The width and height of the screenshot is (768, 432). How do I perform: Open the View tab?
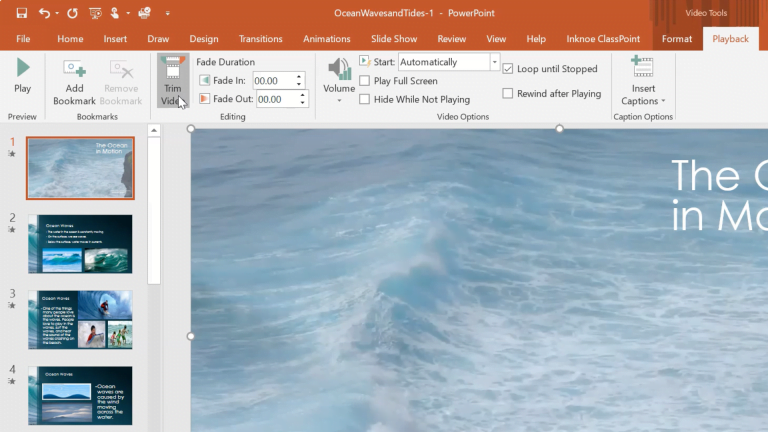(x=496, y=39)
